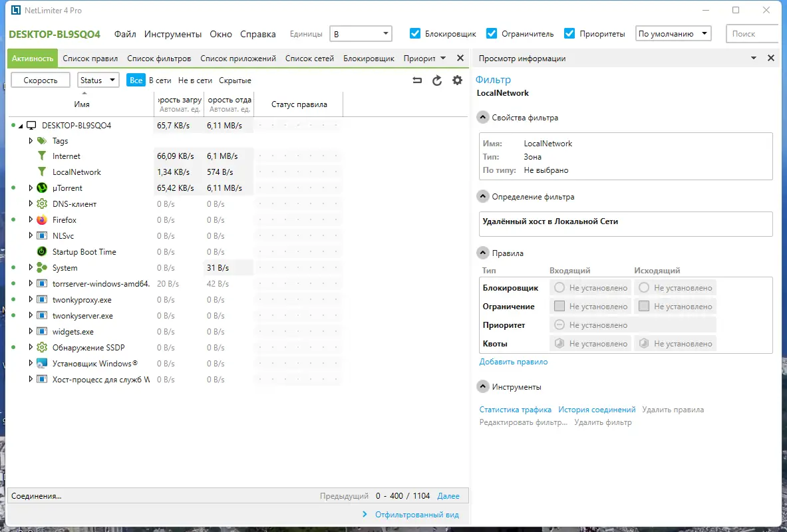The width and height of the screenshot is (787, 532).
Task: Close the Activity tab panel with X
Action: click(x=460, y=59)
